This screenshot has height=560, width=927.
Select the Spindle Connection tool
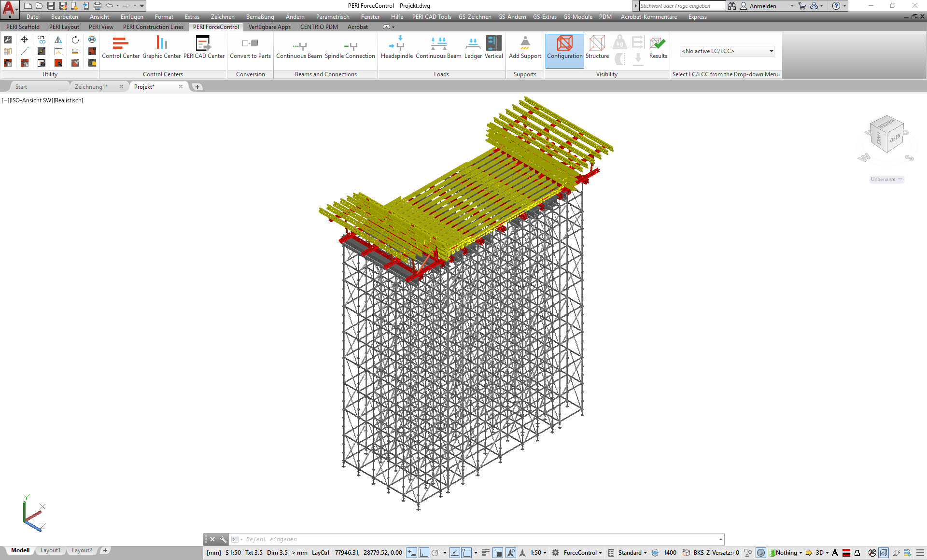(350, 48)
